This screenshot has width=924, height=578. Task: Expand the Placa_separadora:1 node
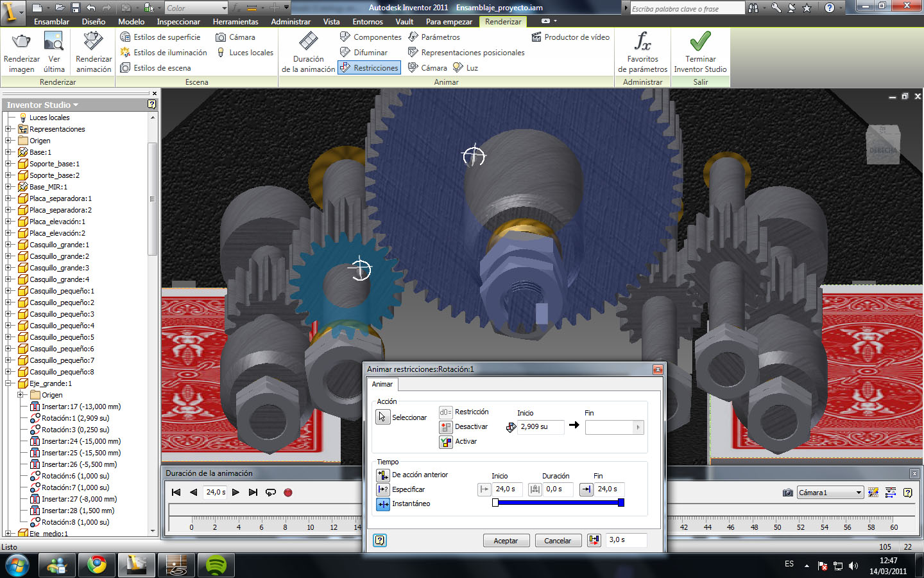8,198
